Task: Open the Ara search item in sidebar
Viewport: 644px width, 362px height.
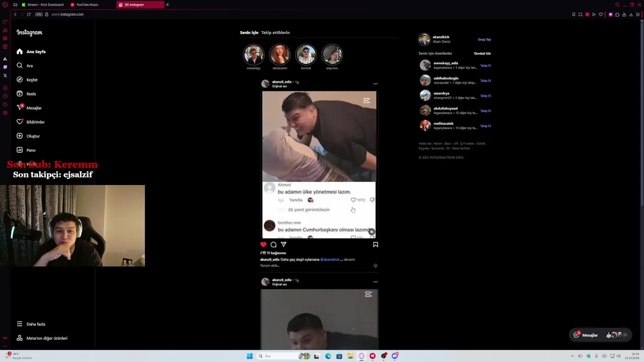Action: 25,65
